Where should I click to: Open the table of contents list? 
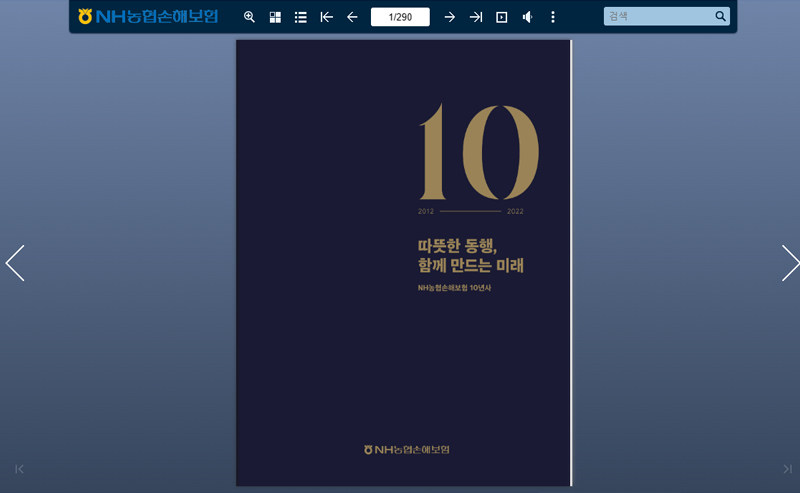point(301,17)
